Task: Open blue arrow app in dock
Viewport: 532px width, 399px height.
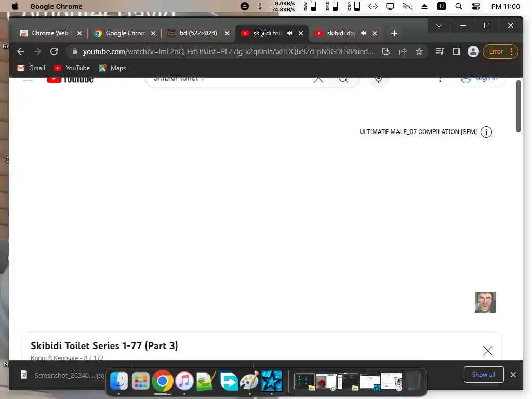Action: (x=229, y=381)
